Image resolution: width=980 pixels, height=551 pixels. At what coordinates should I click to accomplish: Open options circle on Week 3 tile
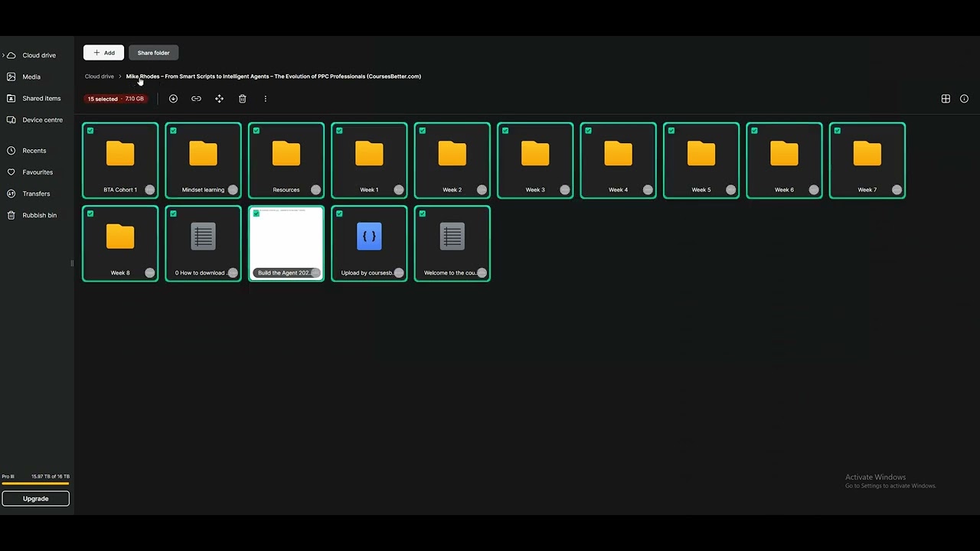tap(565, 190)
